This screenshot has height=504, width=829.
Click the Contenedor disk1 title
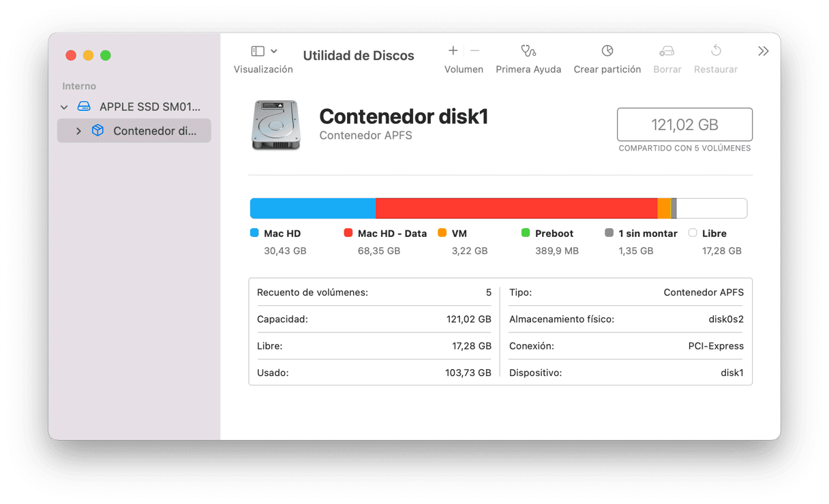click(404, 116)
